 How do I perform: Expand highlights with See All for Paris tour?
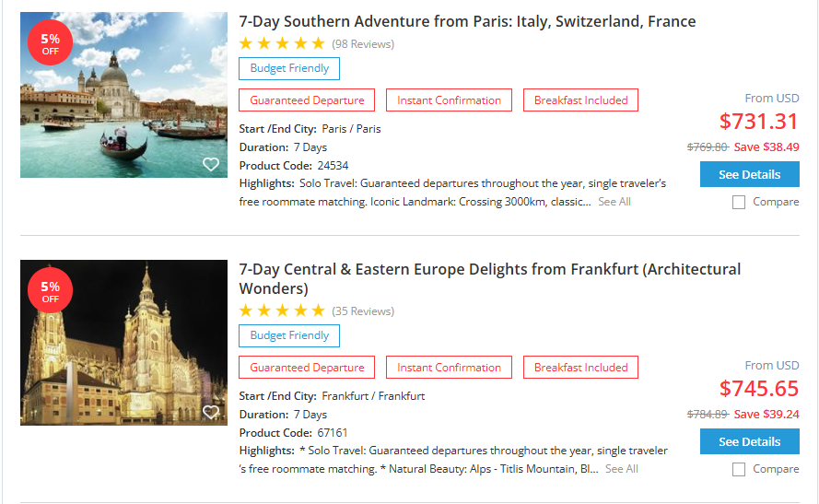pyautogui.click(x=614, y=202)
